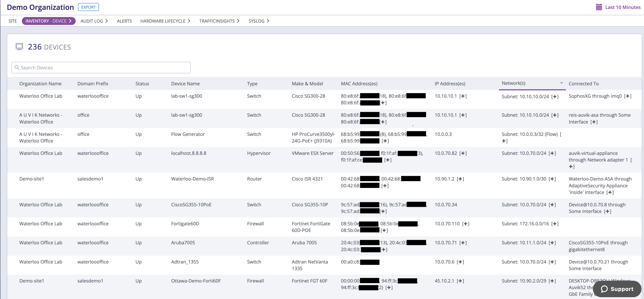The width and height of the screenshot is (644, 299).
Task: Sort by Device Name column header
Action: coord(185,84)
